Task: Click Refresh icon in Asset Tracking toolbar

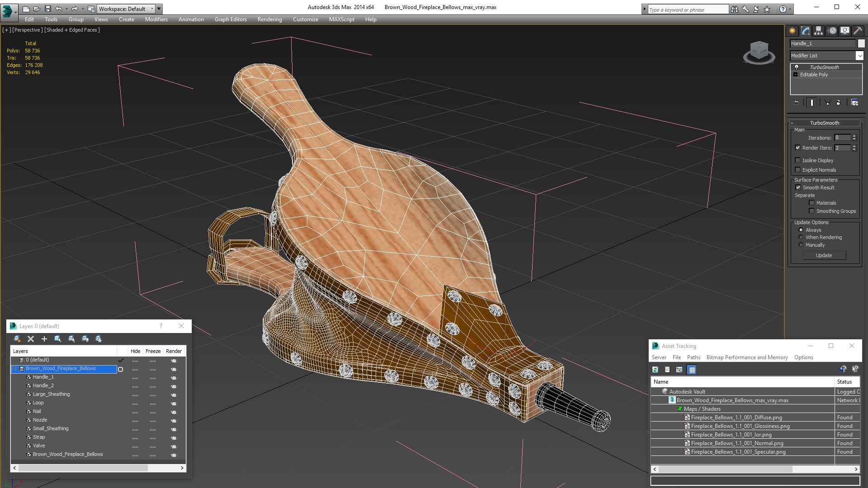Action: pyautogui.click(x=655, y=370)
